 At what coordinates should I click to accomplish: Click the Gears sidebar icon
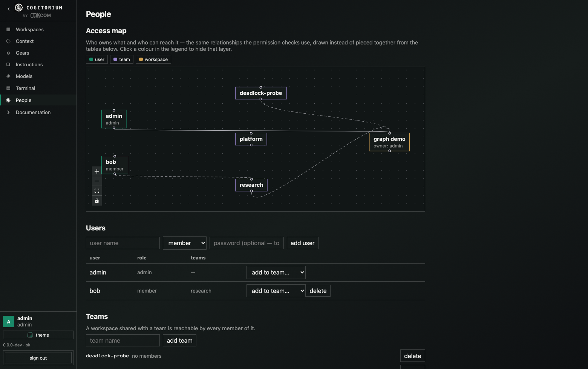8,53
